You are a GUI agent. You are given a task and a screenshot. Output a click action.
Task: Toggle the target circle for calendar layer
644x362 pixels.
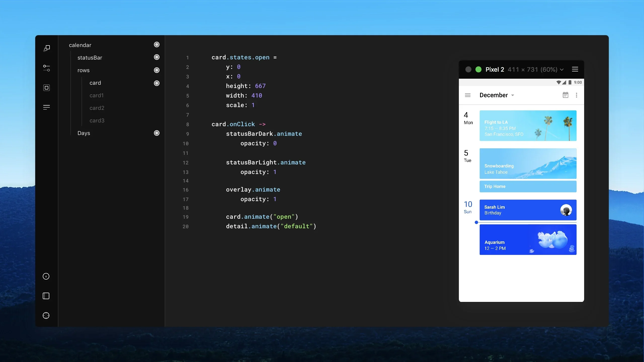pyautogui.click(x=156, y=45)
